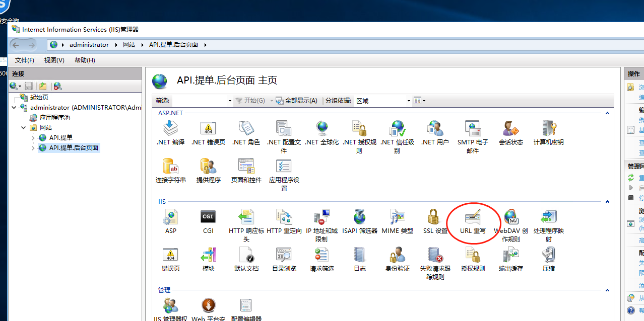This screenshot has width=644, height=321.
Task: Open the ASP feature icon
Action: [x=170, y=221]
